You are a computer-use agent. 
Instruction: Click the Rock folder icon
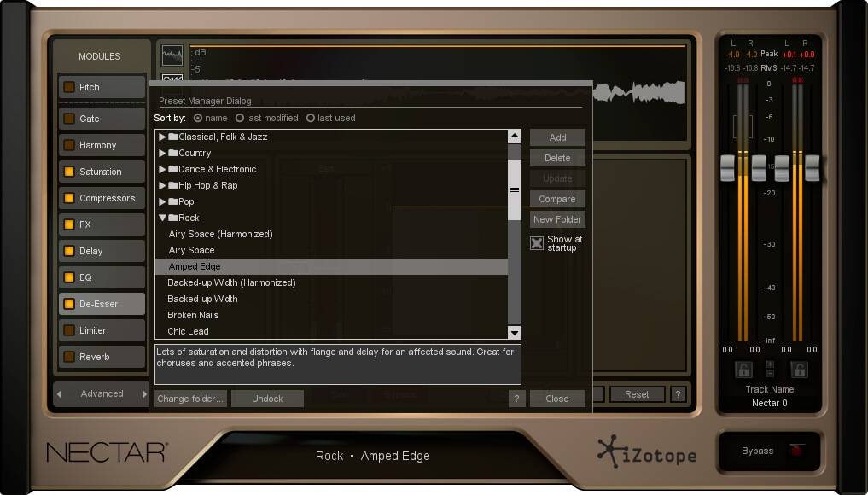point(172,218)
